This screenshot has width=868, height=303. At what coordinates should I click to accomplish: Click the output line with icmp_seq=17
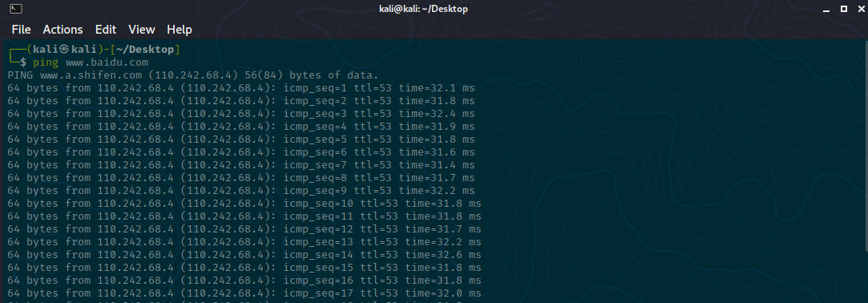click(244, 293)
